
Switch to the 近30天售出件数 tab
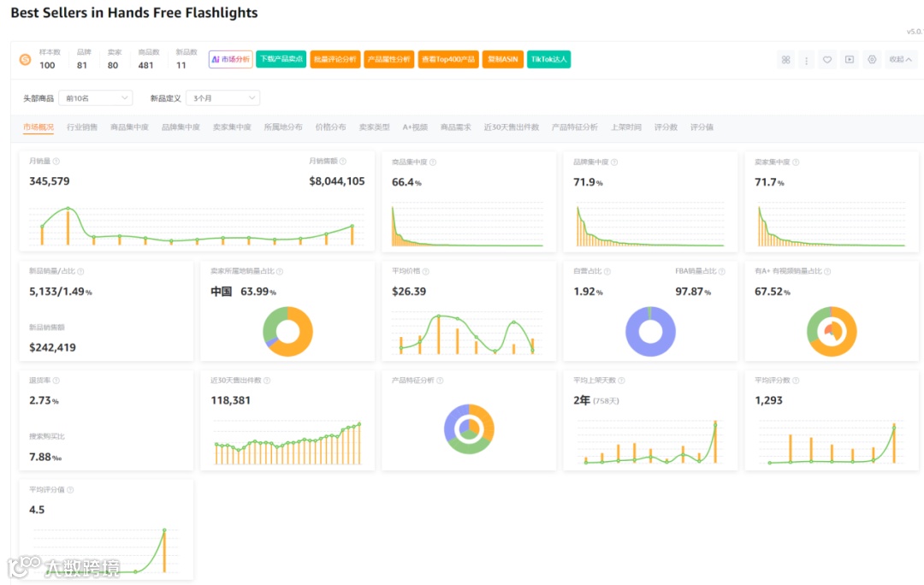tap(512, 127)
